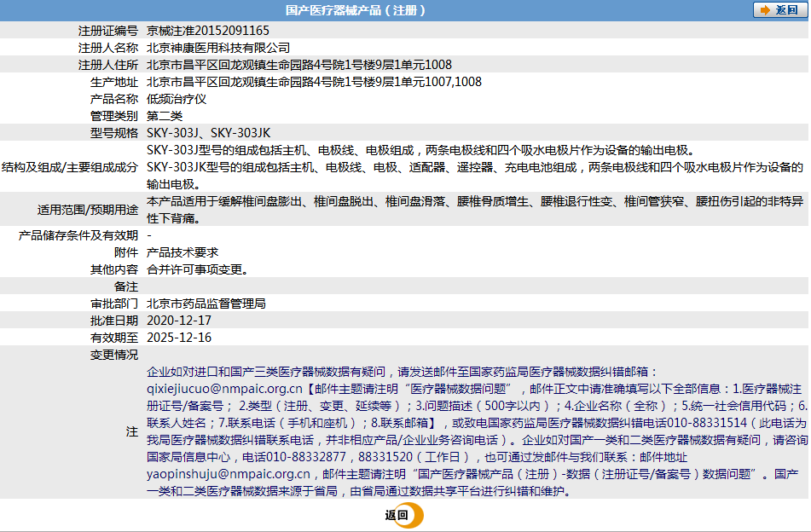The width and height of the screenshot is (811, 532).
Task: Click the 附件 label
Action: (x=126, y=253)
